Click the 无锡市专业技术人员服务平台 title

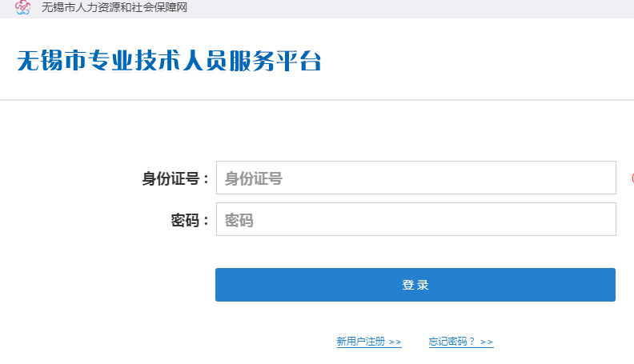point(169,61)
